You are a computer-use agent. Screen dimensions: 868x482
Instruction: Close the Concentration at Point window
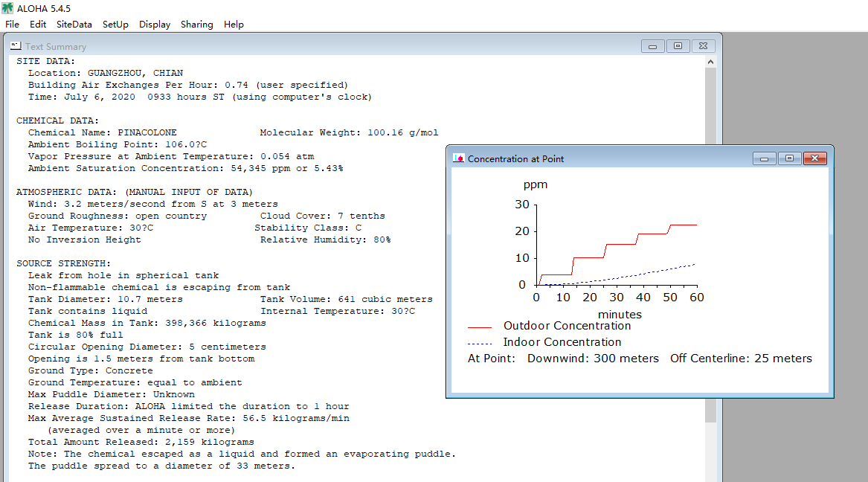pos(815,159)
